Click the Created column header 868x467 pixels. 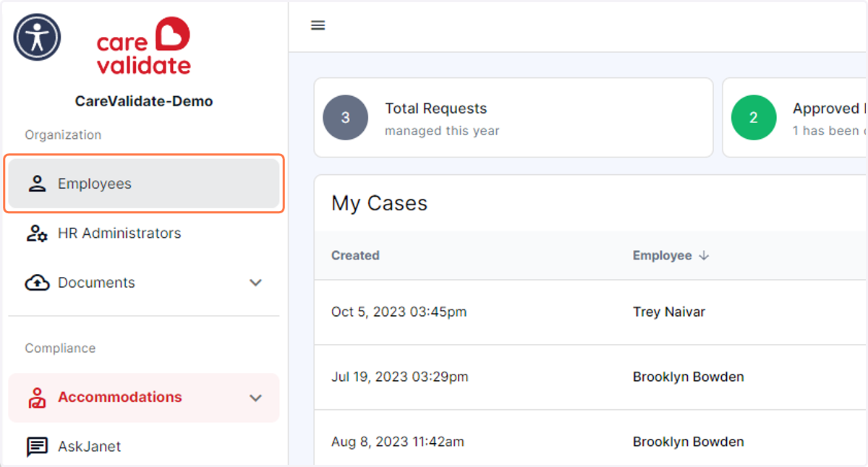[355, 255]
